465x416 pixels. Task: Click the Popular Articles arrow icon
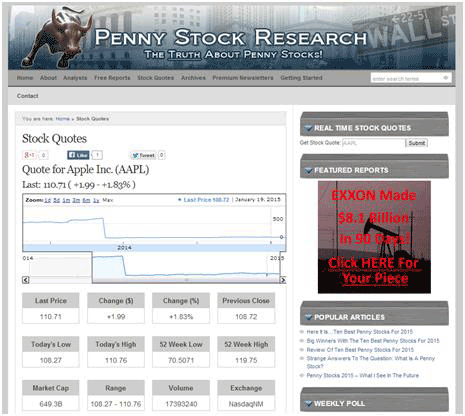308,317
